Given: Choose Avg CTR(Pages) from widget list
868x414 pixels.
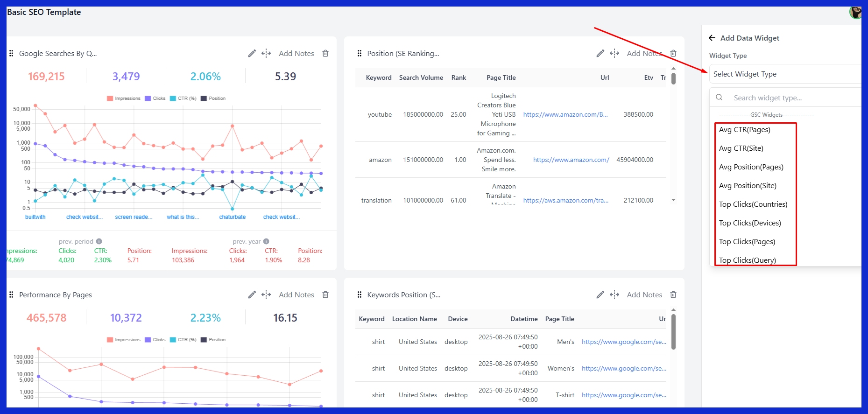Looking at the screenshot, I should click(744, 130).
